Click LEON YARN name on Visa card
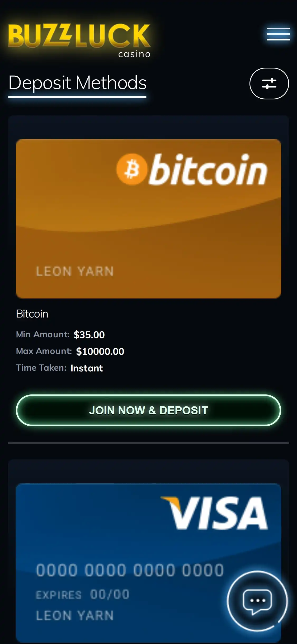Viewport: 297px width, 644px height. (75, 615)
